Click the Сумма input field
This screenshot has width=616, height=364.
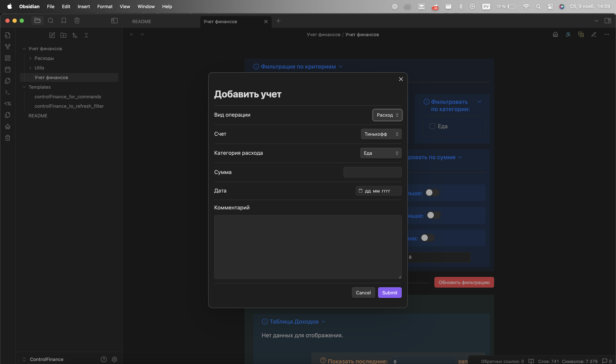pyautogui.click(x=372, y=172)
